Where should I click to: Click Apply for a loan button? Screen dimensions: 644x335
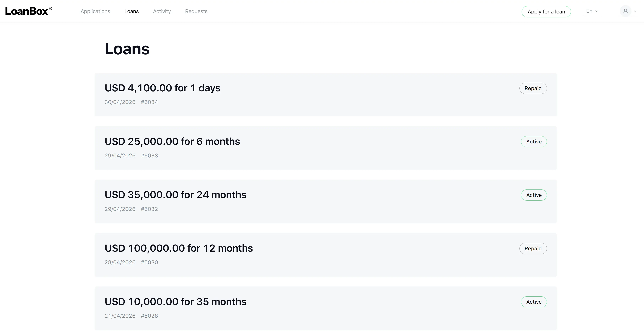coord(546,12)
